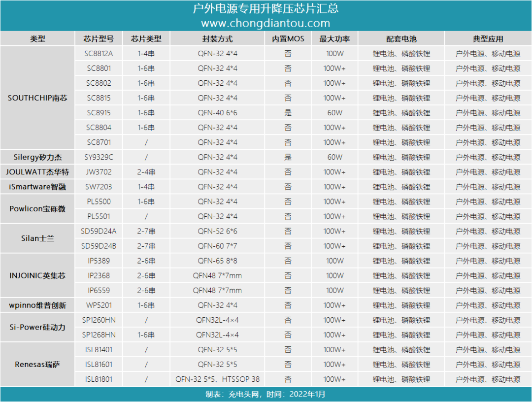Click chip model ISL81801
This screenshot has height=402, width=532.
tap(99, 379)
